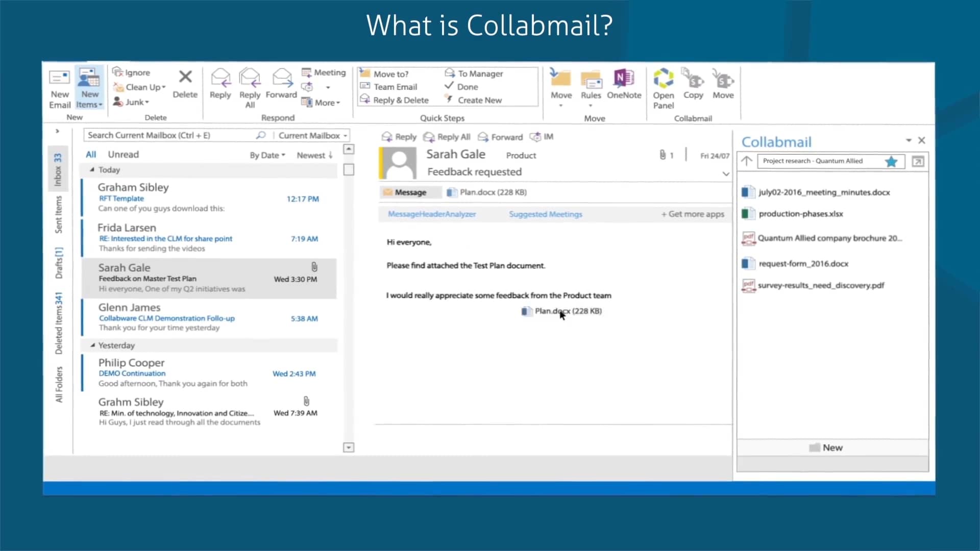980x551 pixels.
Task: Create a Meeting from this email
Action: 324,72
